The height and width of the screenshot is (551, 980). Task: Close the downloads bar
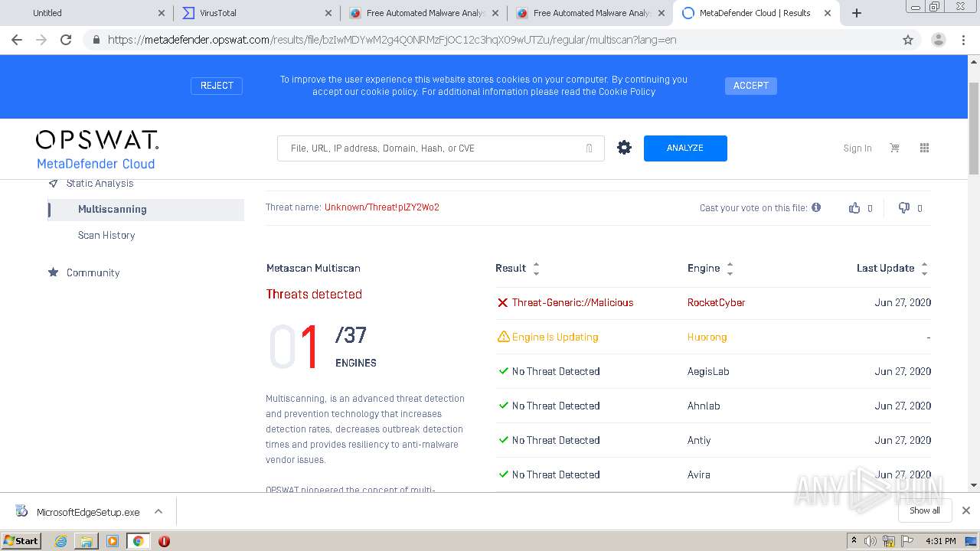[x=965, y=510]
